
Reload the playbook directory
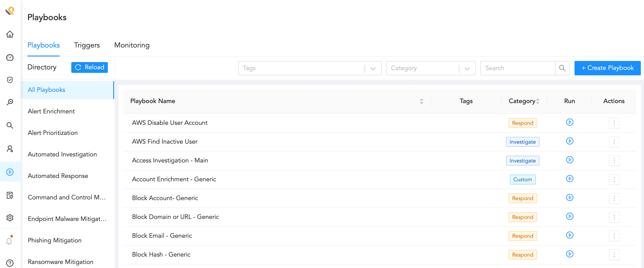89,67
